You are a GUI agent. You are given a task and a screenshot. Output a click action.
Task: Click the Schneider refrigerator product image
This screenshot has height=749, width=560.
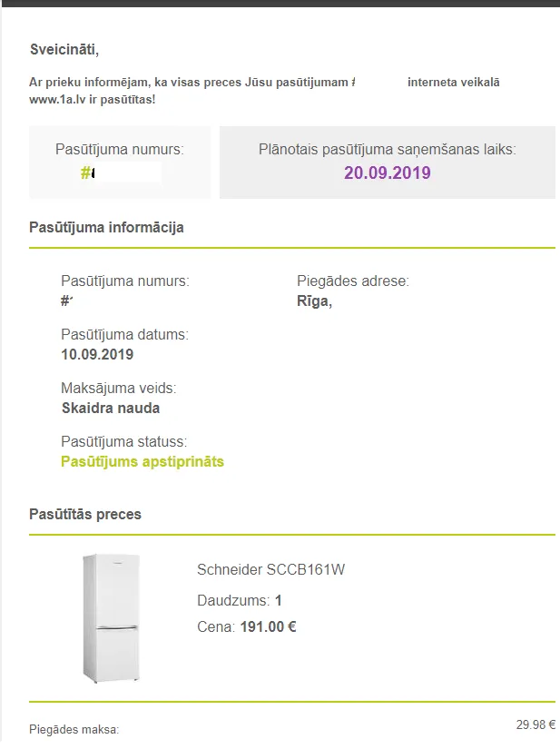pyautogui.click(x=112, y=618)
